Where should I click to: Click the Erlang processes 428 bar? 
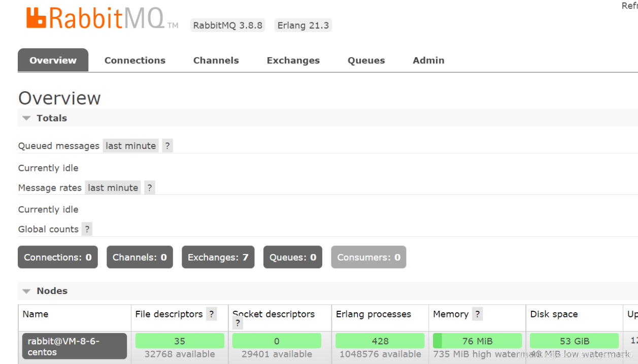coord(380,341)
